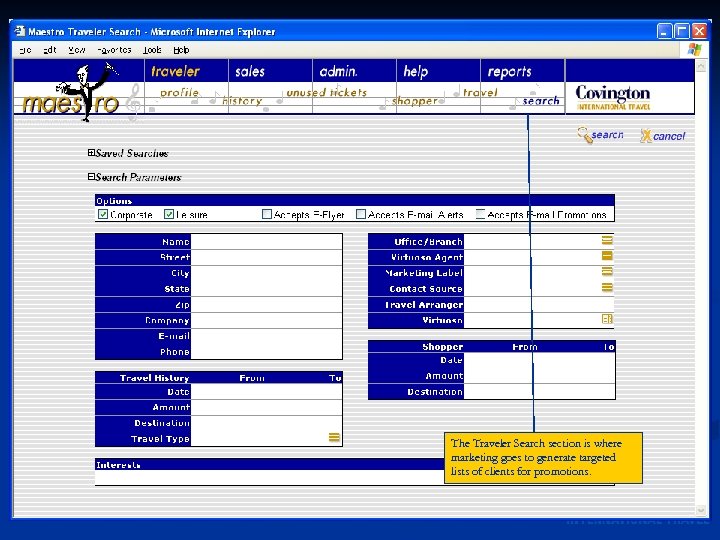Screen dimensions: 720x540
Task: Click the page scrollbar down arrow
Action: (700, 510)
